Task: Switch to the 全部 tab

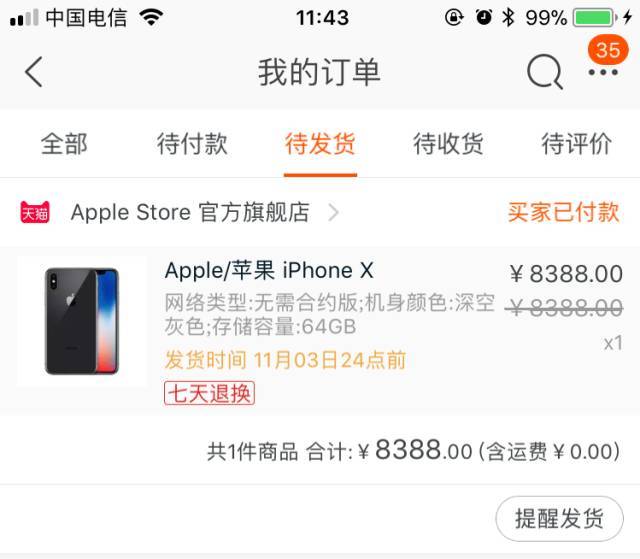Action: [x=64, y=144]
